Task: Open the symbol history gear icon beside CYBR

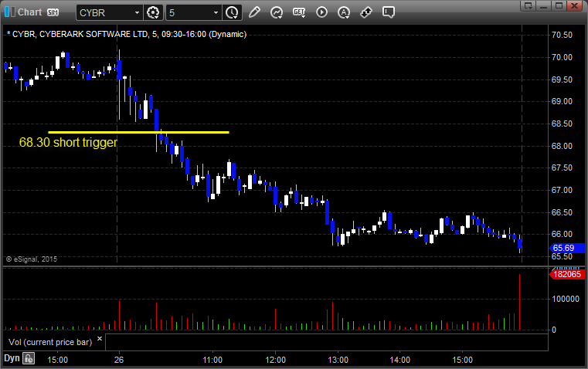Action: tap(153, 12)
